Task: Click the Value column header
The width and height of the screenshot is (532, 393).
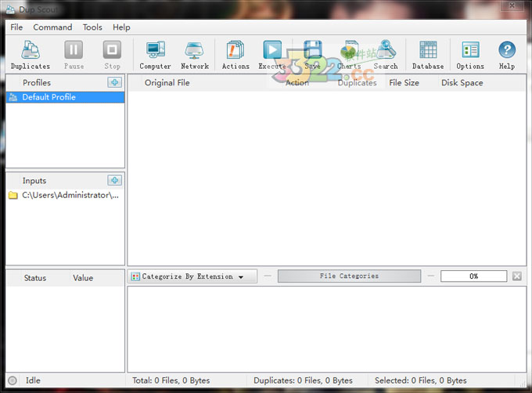Action: [83, 278]
